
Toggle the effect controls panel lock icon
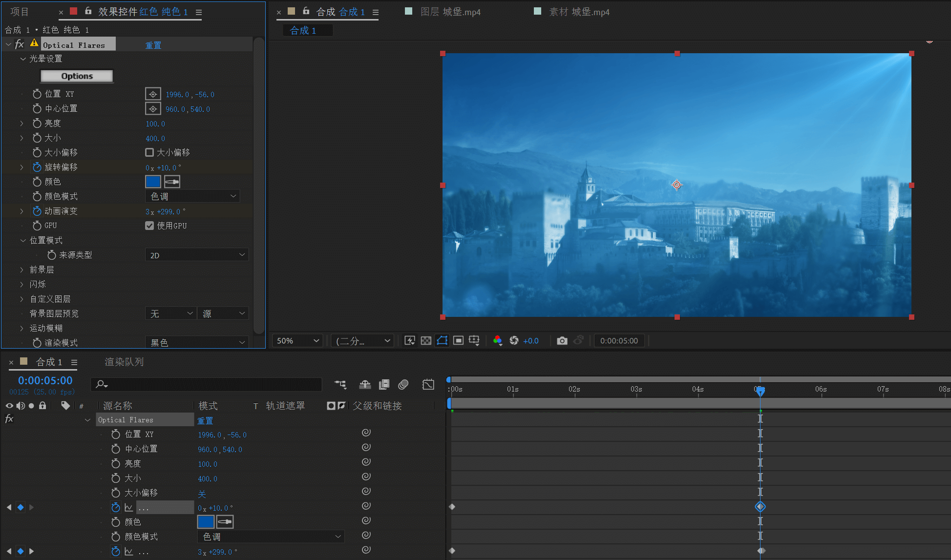[88, 11]
